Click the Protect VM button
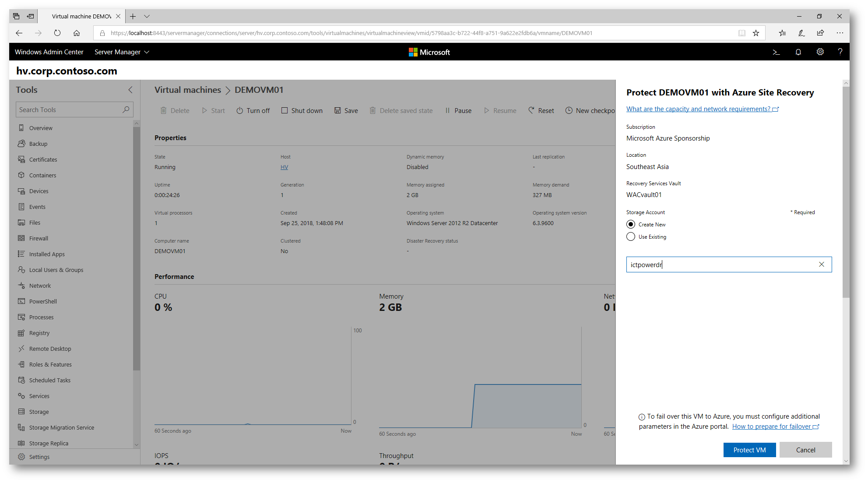868x483 pixels. (x=749, y=450)
